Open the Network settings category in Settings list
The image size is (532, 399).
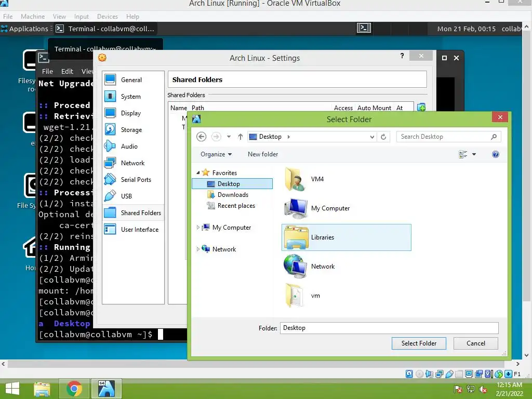[x=133, y=163]
